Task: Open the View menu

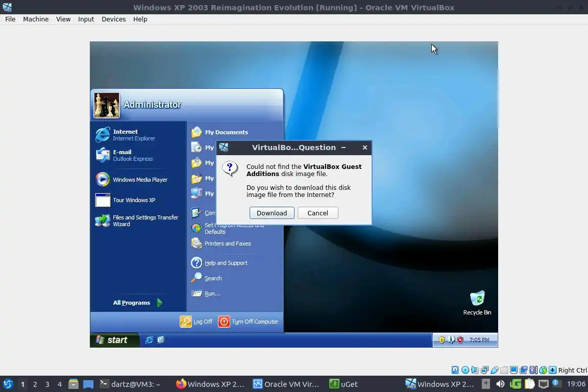Action: point(63,19)
